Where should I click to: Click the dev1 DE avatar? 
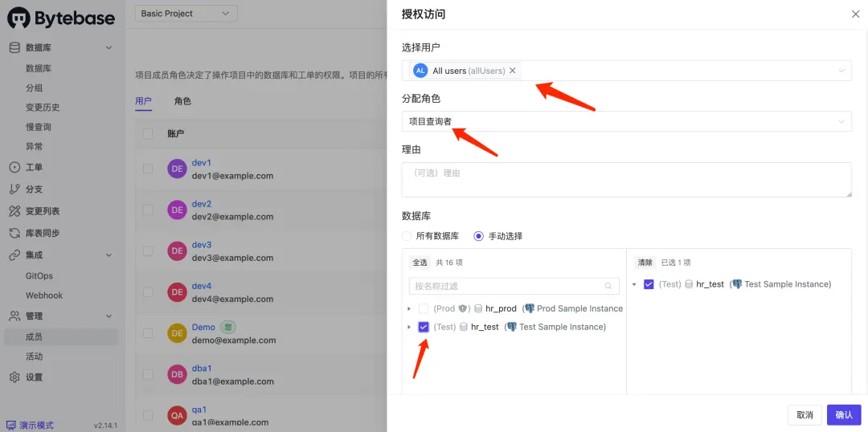click(177, 169)
